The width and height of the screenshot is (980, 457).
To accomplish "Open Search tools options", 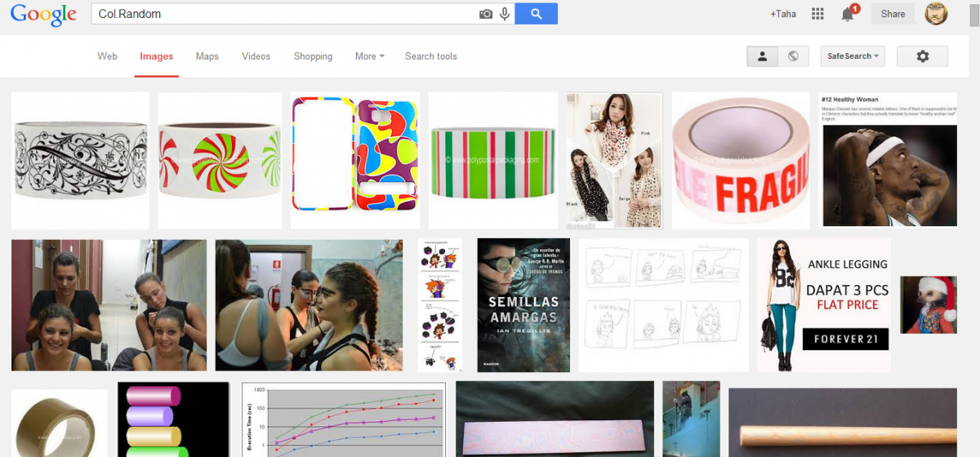I will click(430, 56).
